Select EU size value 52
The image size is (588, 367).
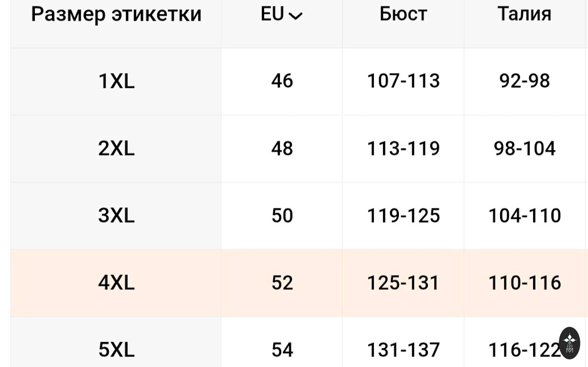(x=282, y=283)
